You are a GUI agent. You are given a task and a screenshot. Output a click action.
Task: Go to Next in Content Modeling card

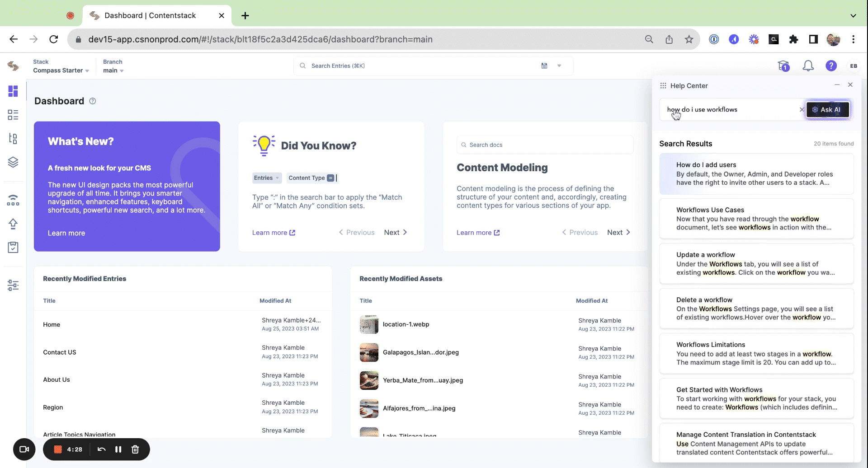click(x=618, y=232)
